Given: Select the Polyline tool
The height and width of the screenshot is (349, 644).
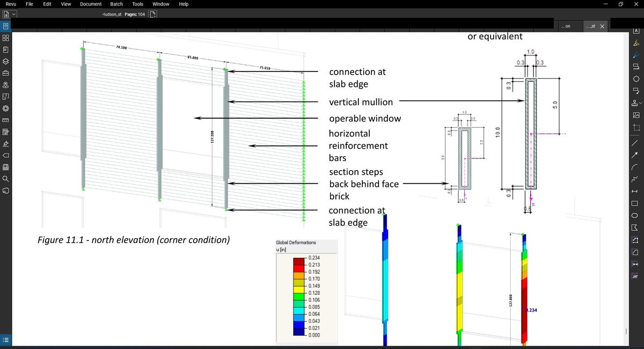Looking at the screenshot, I should click(x=635, y=180).
